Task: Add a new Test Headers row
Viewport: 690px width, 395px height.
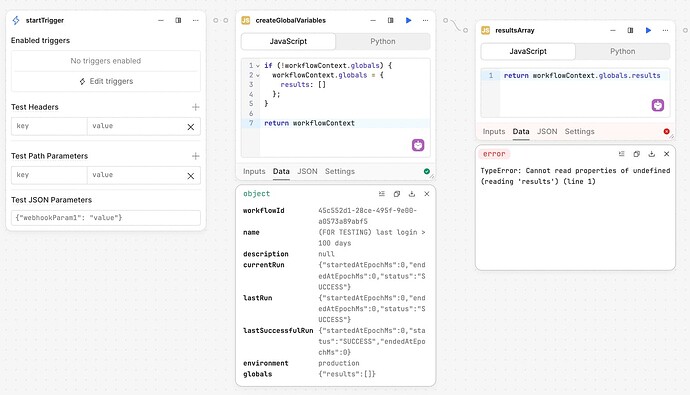Action: click(x=195, y=107)
